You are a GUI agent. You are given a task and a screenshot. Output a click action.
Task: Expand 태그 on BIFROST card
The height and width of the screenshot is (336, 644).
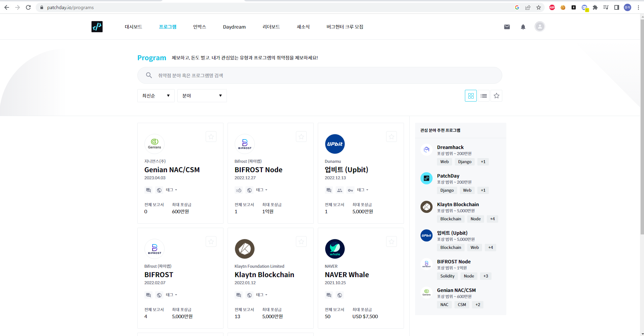coord(171,295)
